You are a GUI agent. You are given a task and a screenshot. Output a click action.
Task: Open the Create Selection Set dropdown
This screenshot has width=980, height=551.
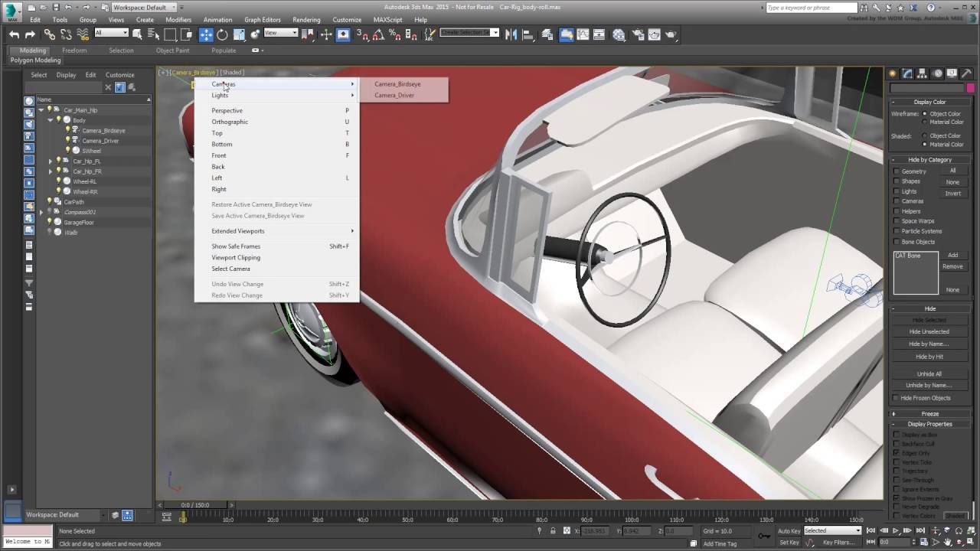pos(469,33)
